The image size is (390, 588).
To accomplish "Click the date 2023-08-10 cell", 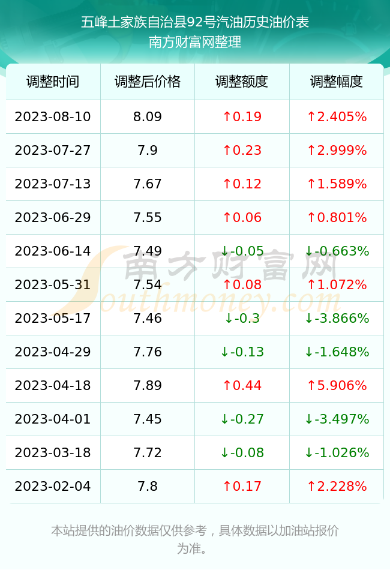I will (x=53, y=116).
